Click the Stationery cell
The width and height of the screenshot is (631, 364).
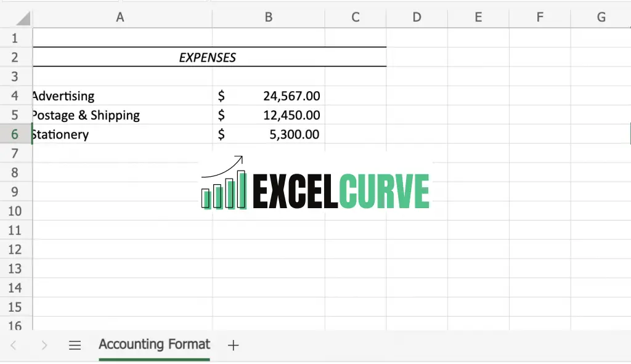(123, 134)
